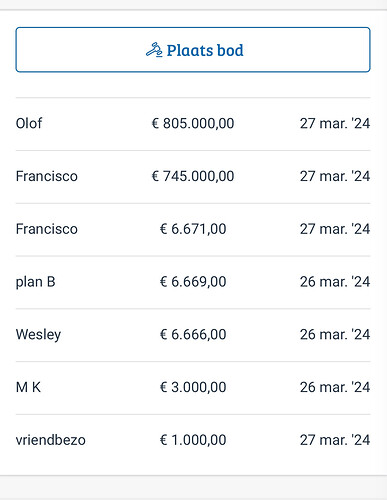Click the € 805.000,00 bid amount

click(x=193, y=123)
